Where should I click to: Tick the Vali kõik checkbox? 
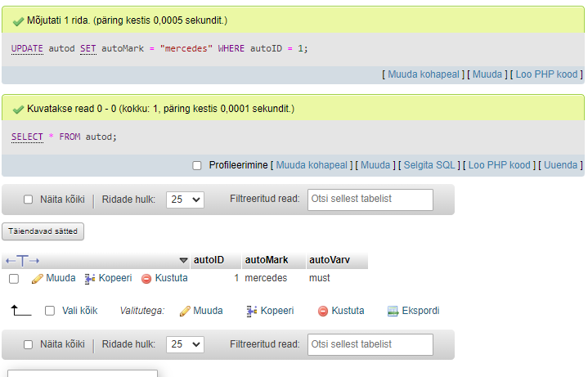[x=50, y=311]
